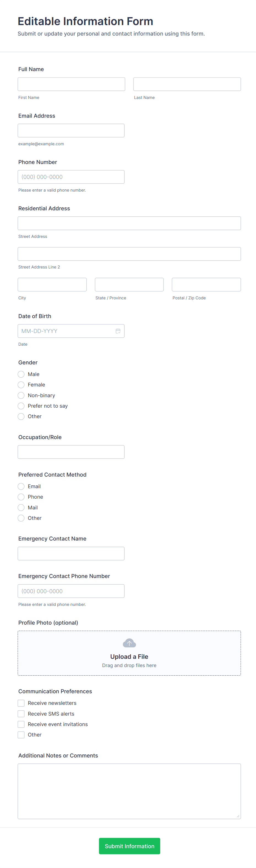Click the Additional Notes or Comments textarea
Viewport: 256px width, 868px height.
click(129, 791)
